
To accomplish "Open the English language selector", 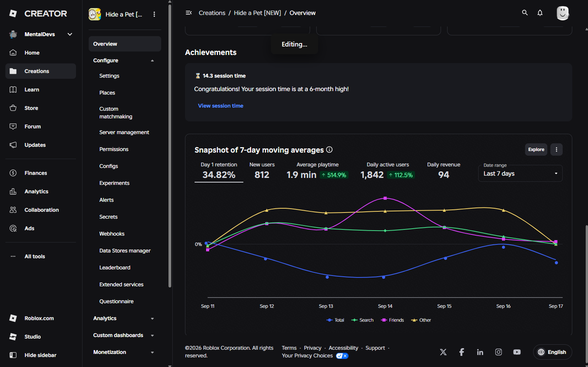I will [553, 352].
